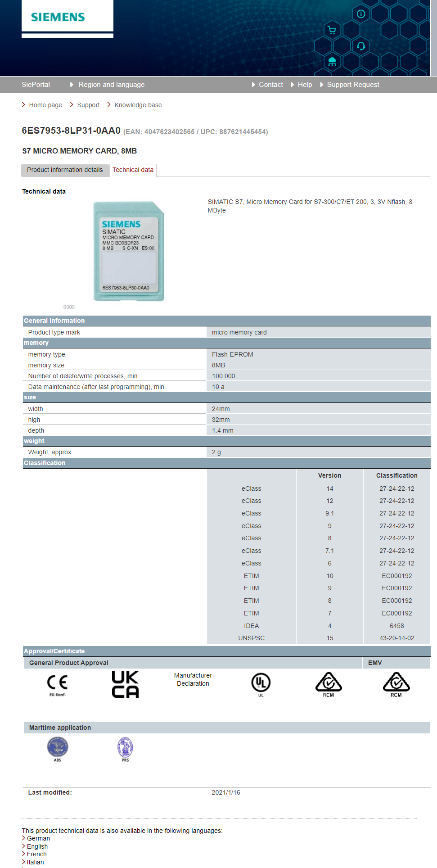Open the ABS maritime approval icon
The width and height of the screenshot is (437, 868).
(x=58, y=748)
